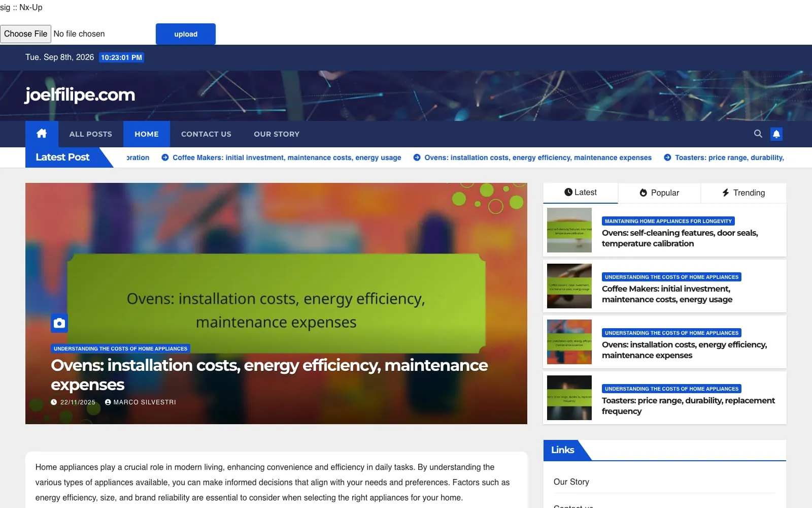Click arrow icon before Coffee Makers ticker
The height and width of the screenshot is (508, 812).
pyautogui.click(x=165, y=157)
